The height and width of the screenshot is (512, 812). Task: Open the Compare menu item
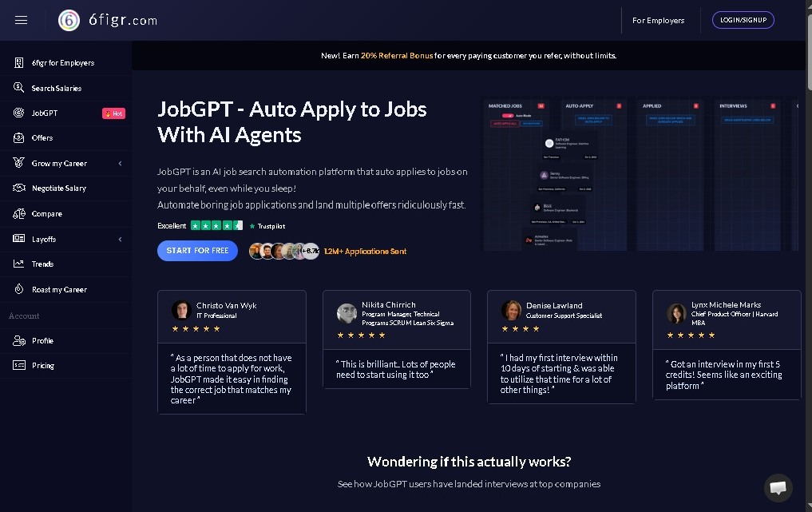point(65,213)
